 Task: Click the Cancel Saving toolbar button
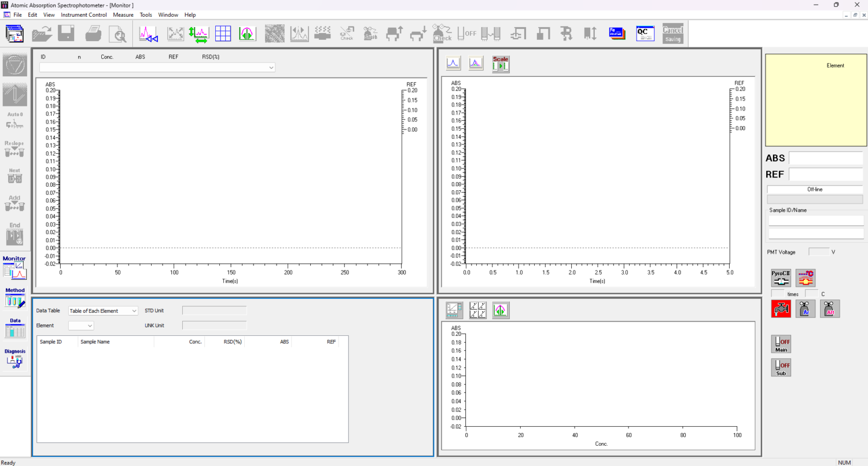pos(673,34)
